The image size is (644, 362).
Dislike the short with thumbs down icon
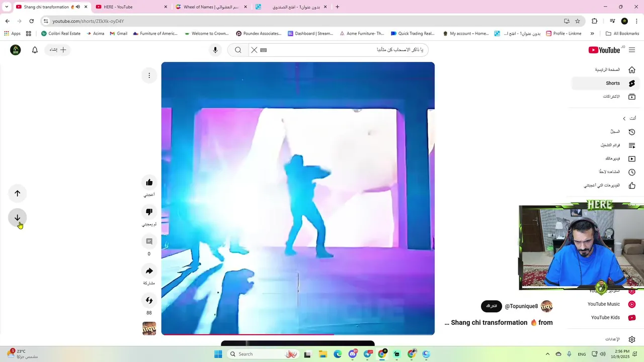(x=149, y=212)
